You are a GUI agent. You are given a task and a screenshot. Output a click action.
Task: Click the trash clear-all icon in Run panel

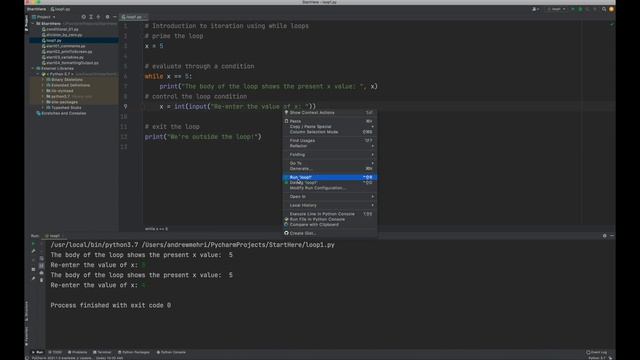pyautogui.click(x=41, y=280)
